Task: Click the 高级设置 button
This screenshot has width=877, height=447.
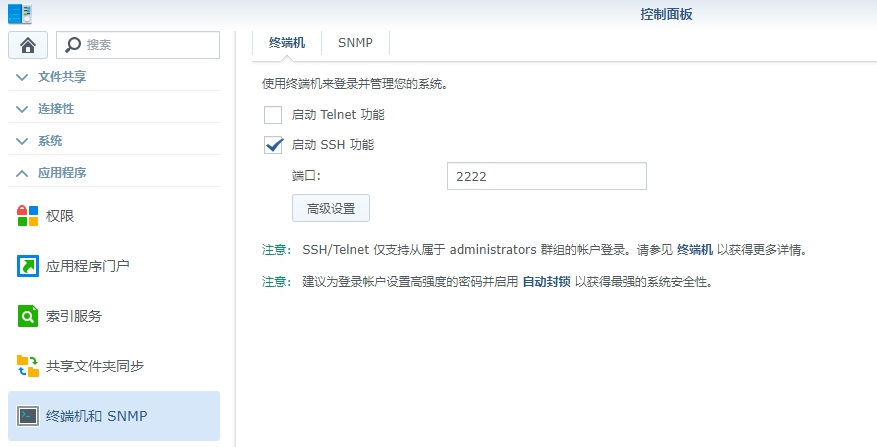Action: pos(331,208)
